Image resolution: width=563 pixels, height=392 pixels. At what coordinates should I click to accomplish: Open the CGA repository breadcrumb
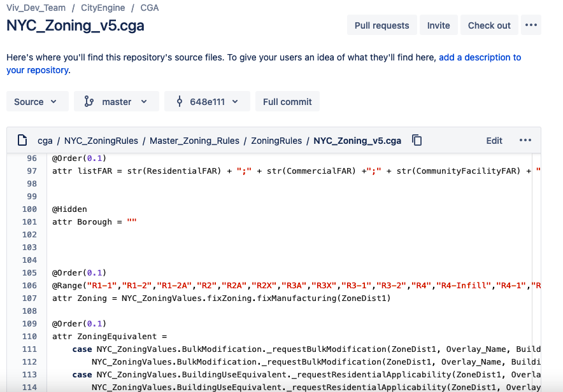pos(150,8)
